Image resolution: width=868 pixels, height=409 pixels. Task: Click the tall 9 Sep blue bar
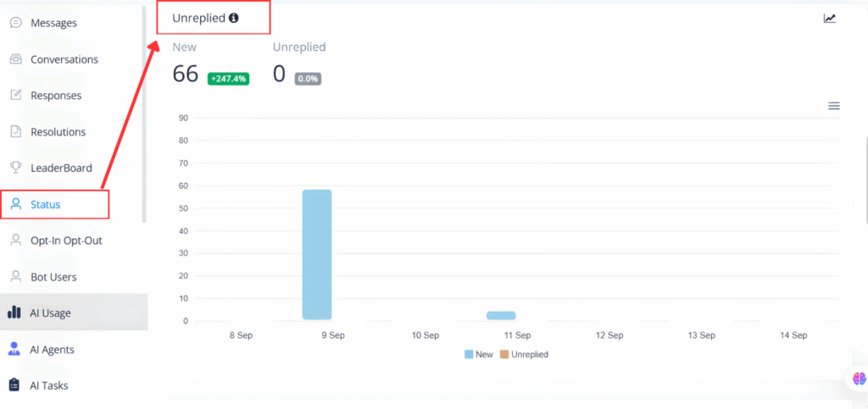point(317,254)
